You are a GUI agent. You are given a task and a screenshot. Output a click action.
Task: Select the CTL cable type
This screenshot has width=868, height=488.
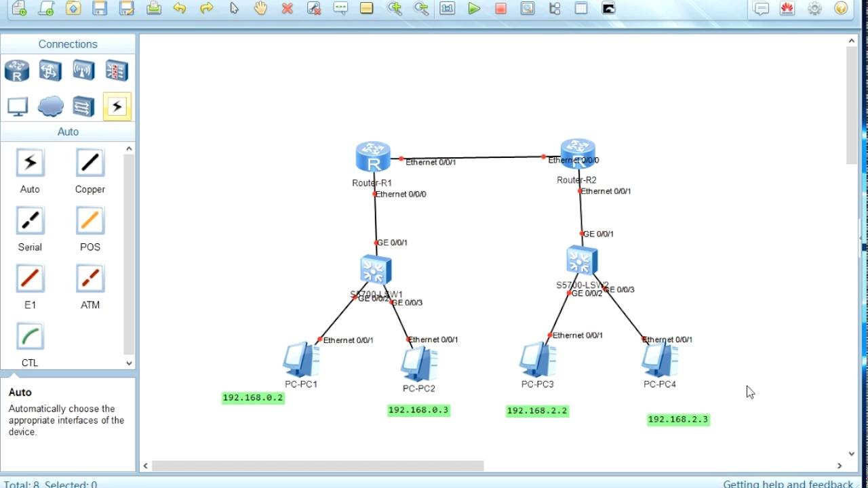point(30,336)
